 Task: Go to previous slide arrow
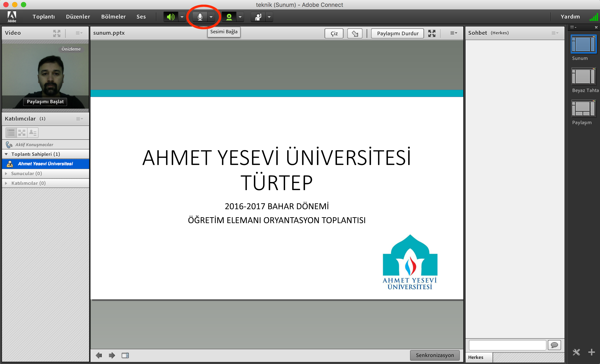pyautogui.click(x=99, y=355)
